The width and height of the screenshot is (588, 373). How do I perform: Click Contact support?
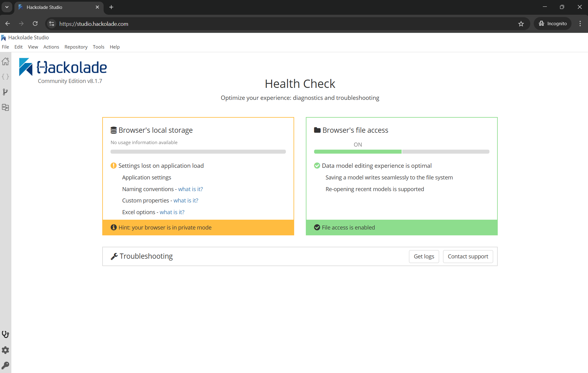pos(468,256)
